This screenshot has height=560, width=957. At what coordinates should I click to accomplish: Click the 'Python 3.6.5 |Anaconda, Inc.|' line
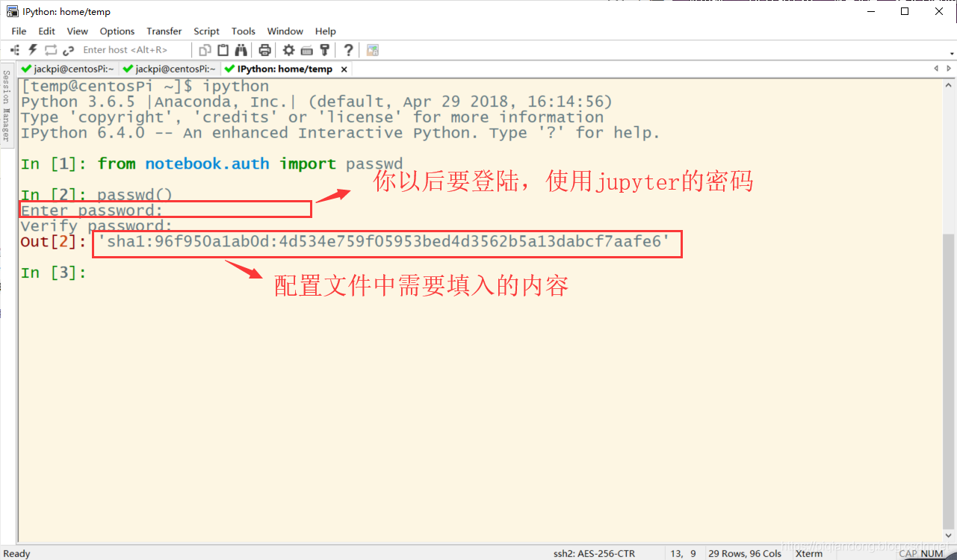coord(317,102)
